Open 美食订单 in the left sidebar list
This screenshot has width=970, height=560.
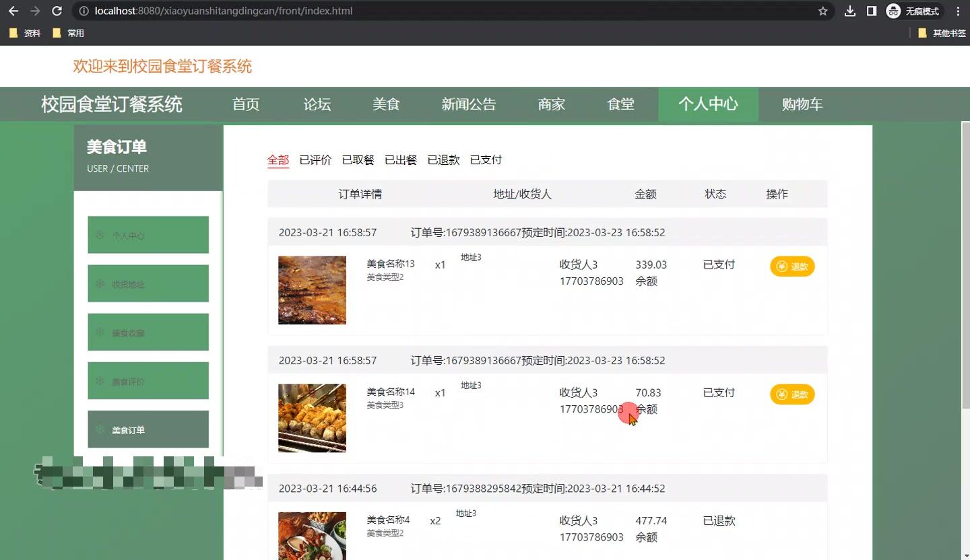[148, 429]
